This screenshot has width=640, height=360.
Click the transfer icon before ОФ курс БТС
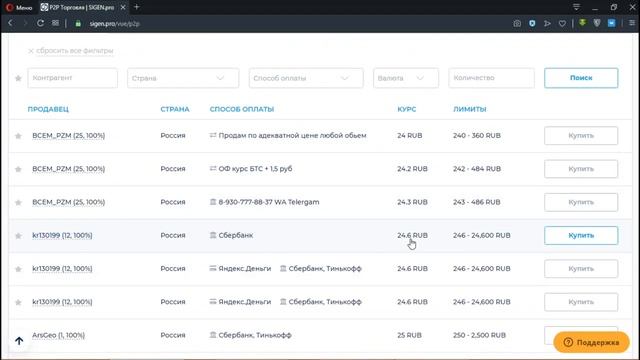coord(213,168)
